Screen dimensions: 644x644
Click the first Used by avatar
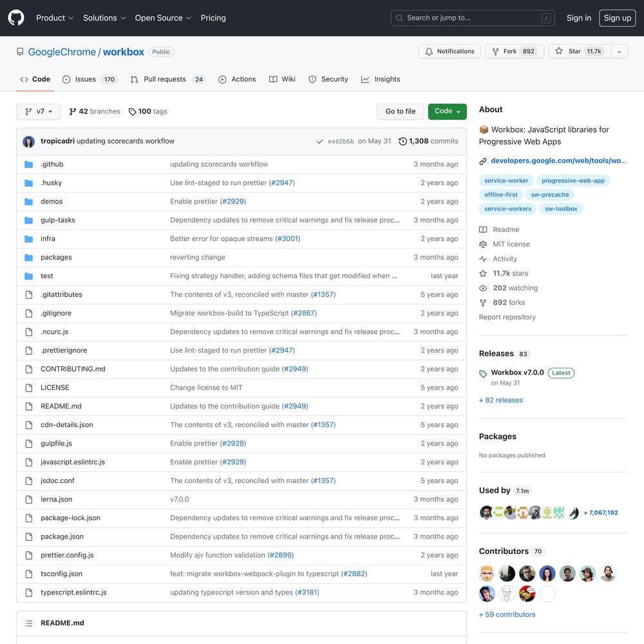(486, 512)
